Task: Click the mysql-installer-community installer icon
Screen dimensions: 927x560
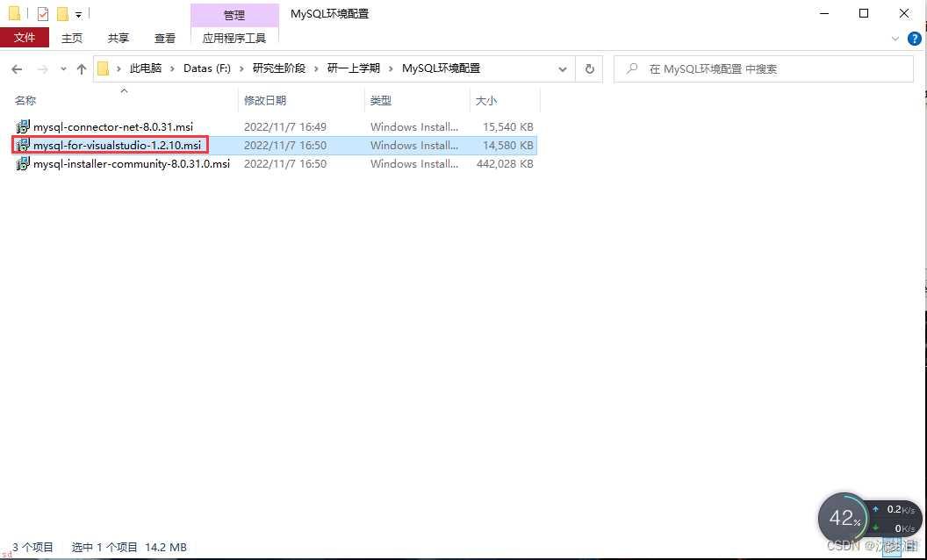Action: click(x=23, y=164)
